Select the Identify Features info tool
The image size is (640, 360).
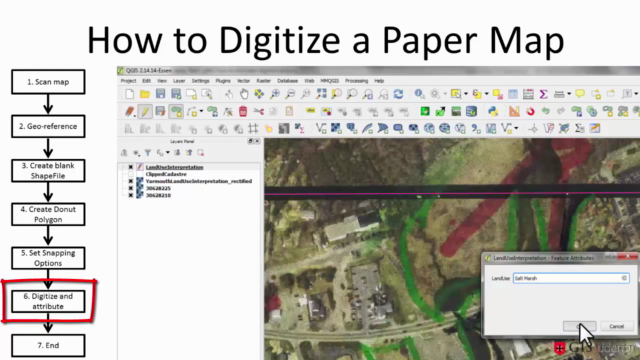(x=419, y=94)
